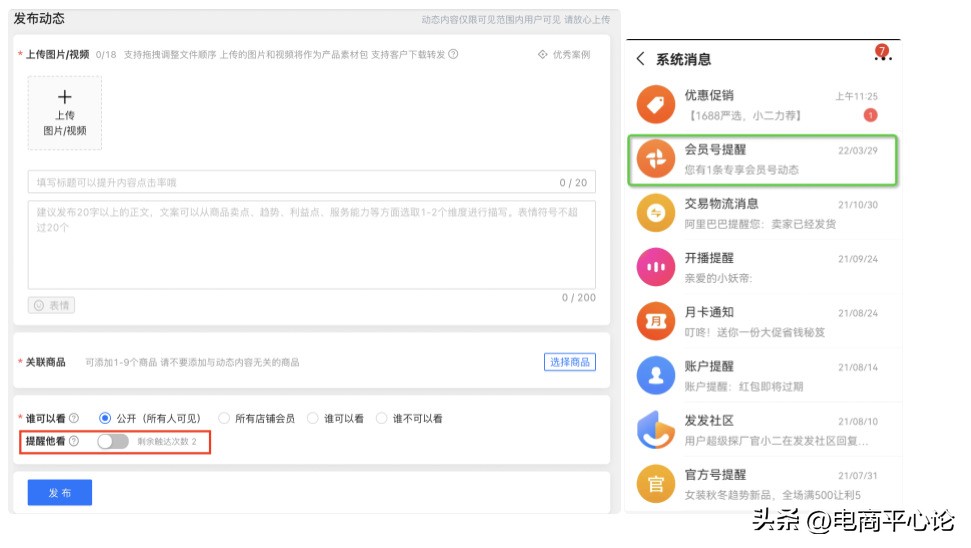Open message 账户提醒：红包即将过期
The image size is (971, 548).
(x=743, y=386)
